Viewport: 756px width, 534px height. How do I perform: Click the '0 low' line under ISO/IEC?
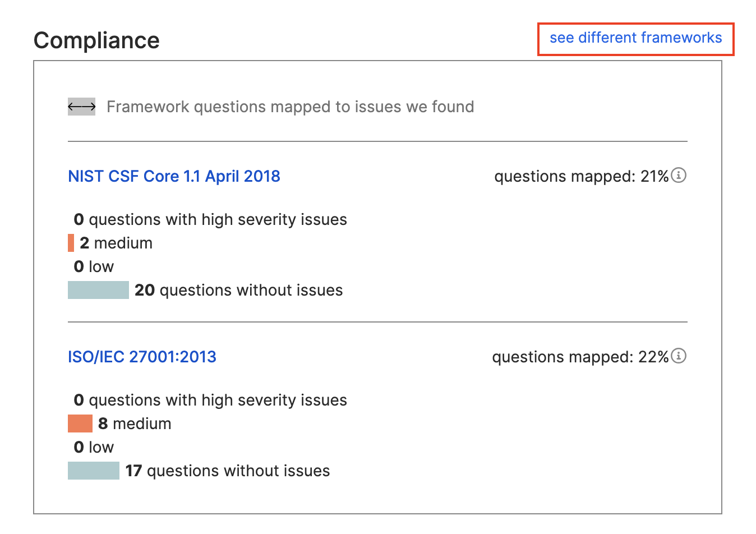tap(94, 447)
